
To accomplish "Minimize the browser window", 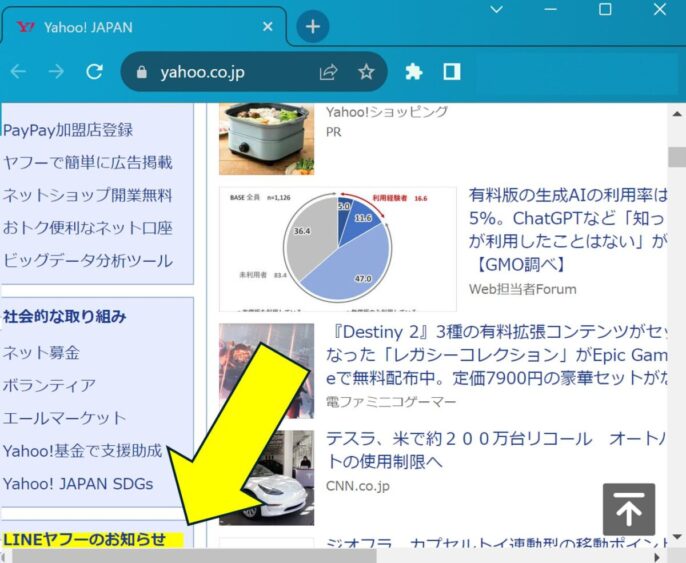I will coord(550,9).
